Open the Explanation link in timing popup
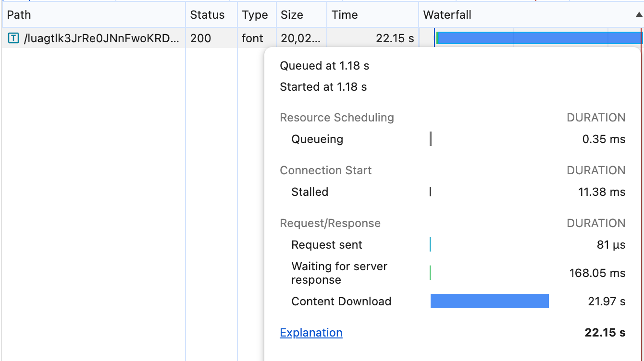 (x=311, y=333)
